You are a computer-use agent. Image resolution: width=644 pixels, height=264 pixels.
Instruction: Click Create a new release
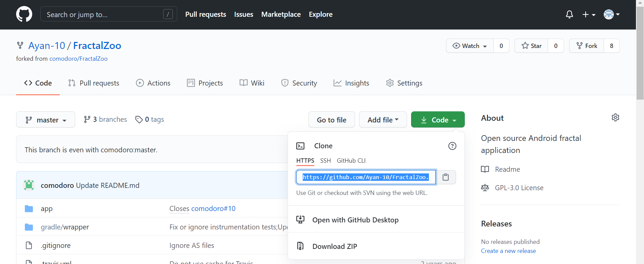[x=508, y=251]
